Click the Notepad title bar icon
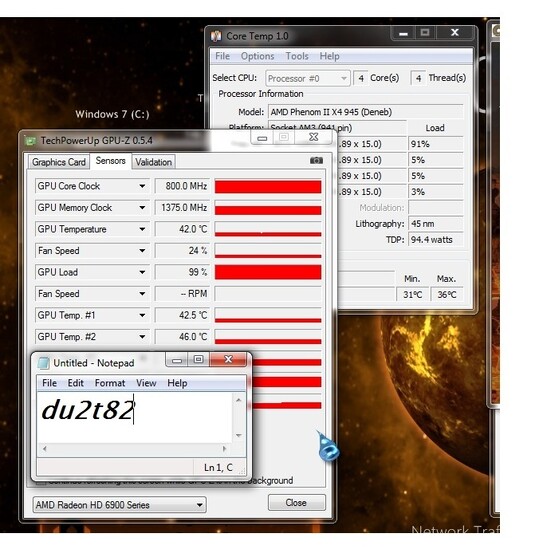 click(x=44, y=363)
